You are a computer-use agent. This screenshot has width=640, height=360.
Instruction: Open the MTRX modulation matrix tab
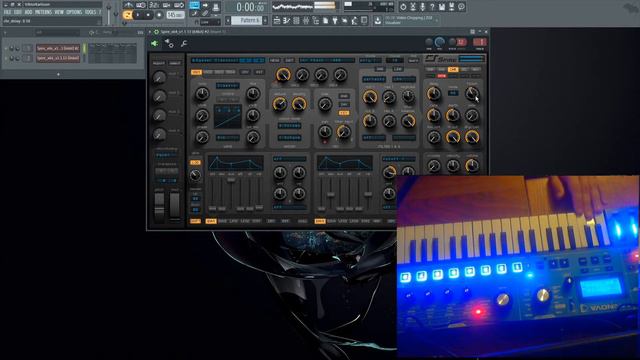[302, 221]
